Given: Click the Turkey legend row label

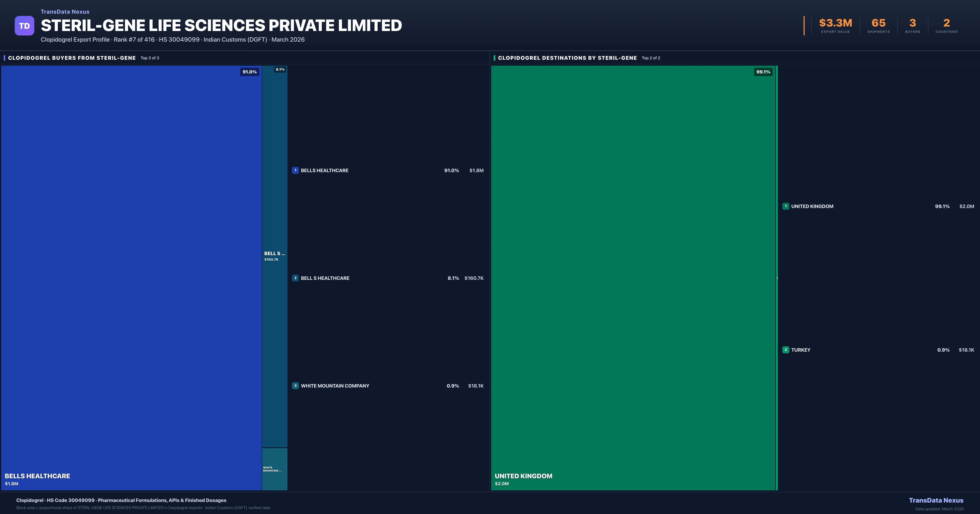Looking at the screenshot, I should click(800, 350).
